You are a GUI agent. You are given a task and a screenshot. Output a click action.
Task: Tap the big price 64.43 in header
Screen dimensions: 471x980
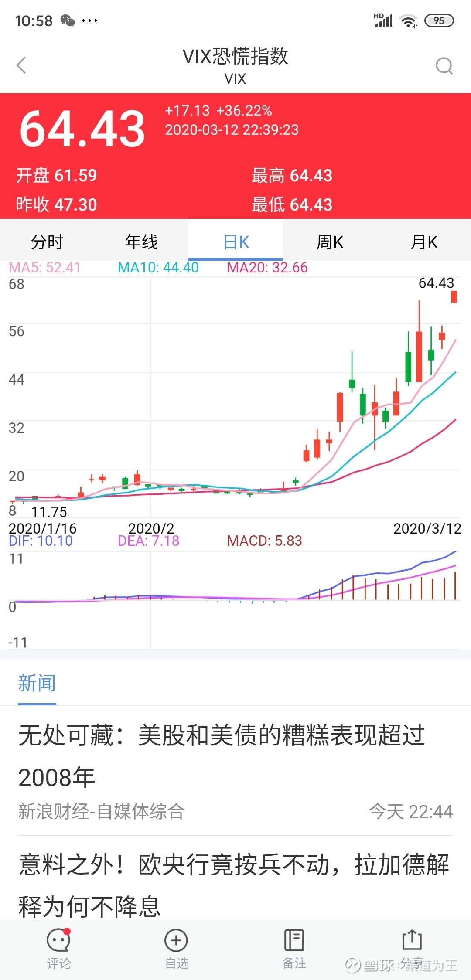[82, 129]
